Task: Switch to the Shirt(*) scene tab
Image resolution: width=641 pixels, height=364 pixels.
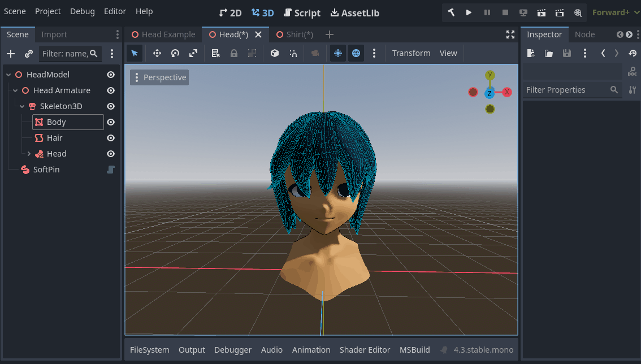Action: 294,34
